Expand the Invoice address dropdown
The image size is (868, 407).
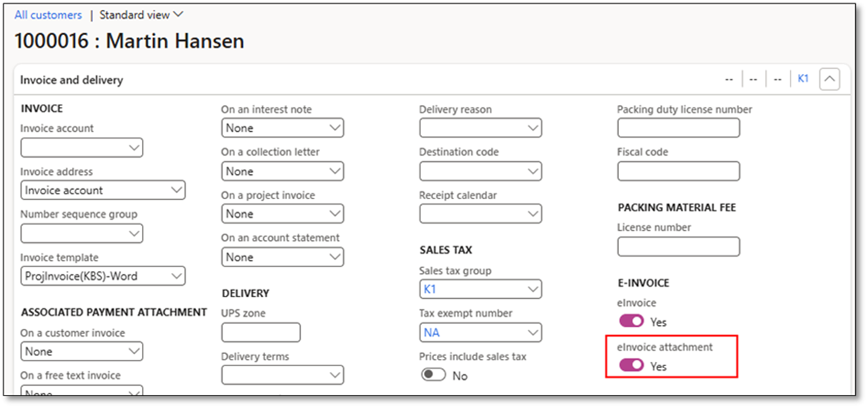click(102, 191)
